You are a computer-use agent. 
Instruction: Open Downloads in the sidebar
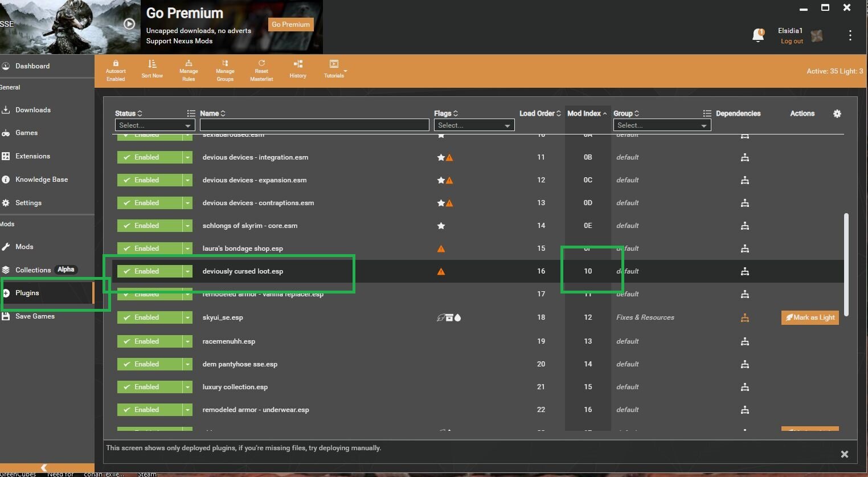(33, 110)
